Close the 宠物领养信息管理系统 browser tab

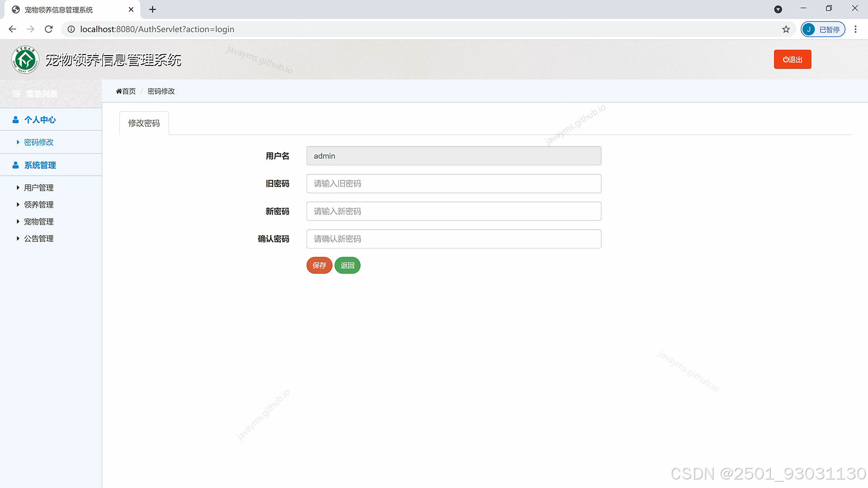pos(131,9)
